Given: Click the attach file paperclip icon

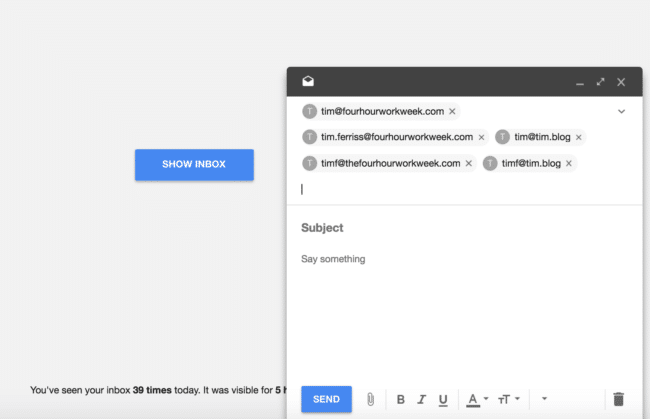Looking at the screenshot, I should click(370, 400).
